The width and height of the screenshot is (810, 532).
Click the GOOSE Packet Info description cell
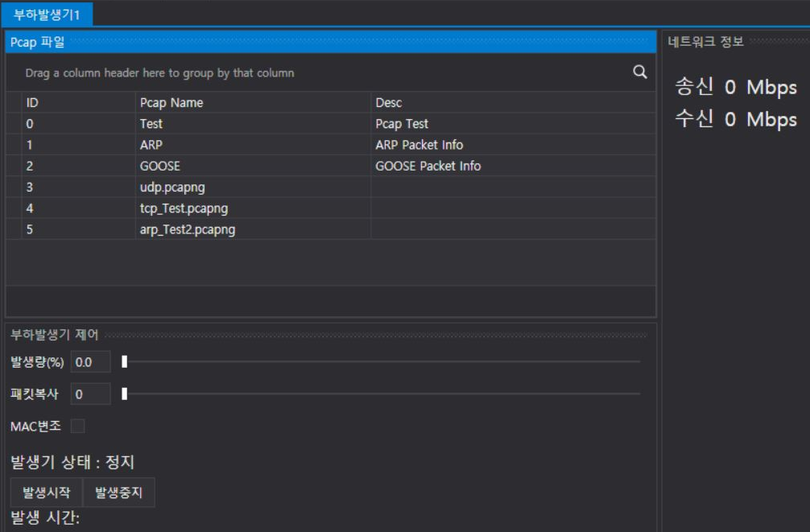(514, 166)
